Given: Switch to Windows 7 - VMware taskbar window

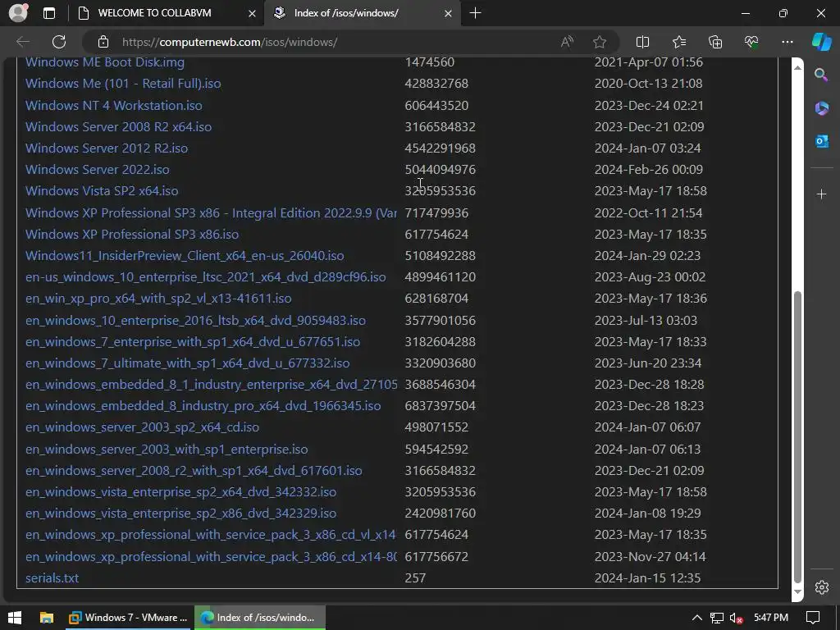Looking at the screenshot, I should pyautogui.click(x=128, y=618).
